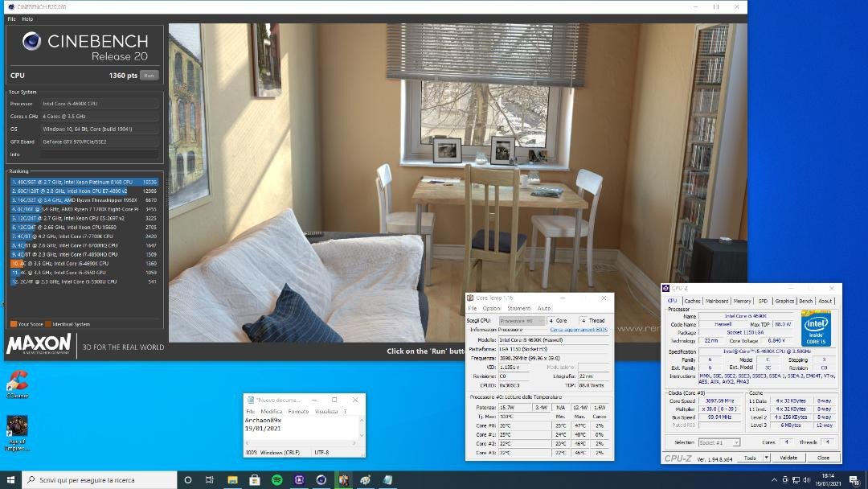868x489 pixels.
Task: Open File Explorer from the taskbar
Action: pyautogui.click(x=232, y=479)
